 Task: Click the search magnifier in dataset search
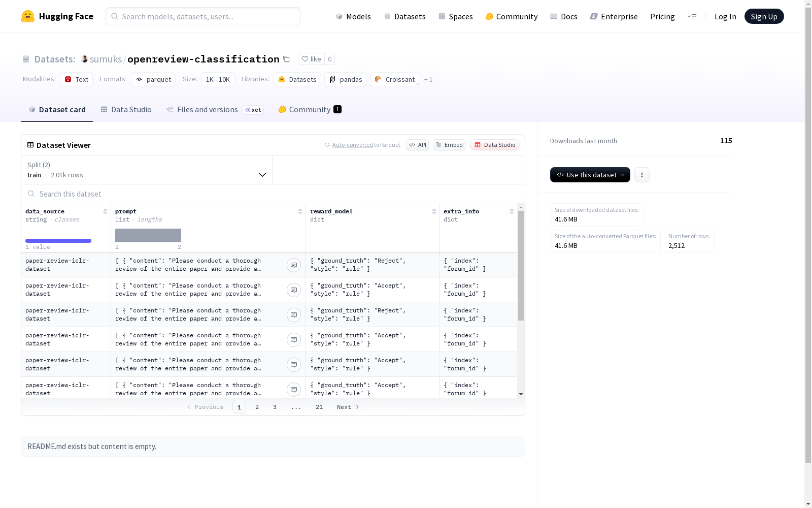point(31,194)
